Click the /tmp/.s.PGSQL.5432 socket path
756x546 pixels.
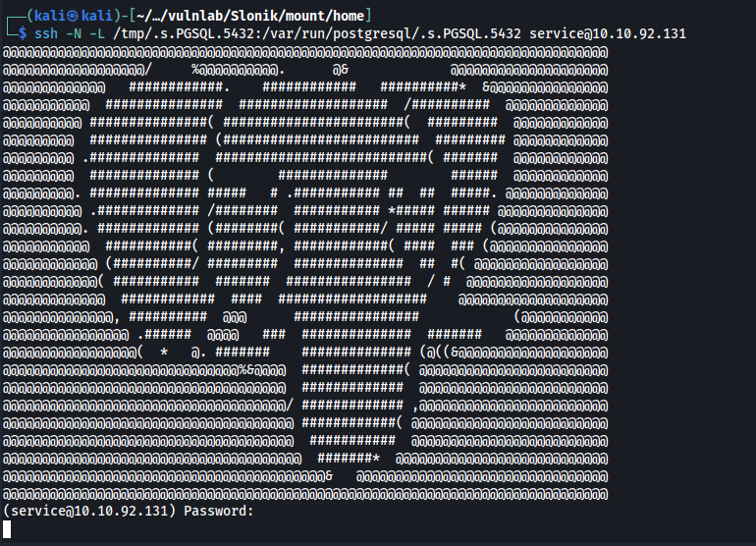click(x=184, y=33)
